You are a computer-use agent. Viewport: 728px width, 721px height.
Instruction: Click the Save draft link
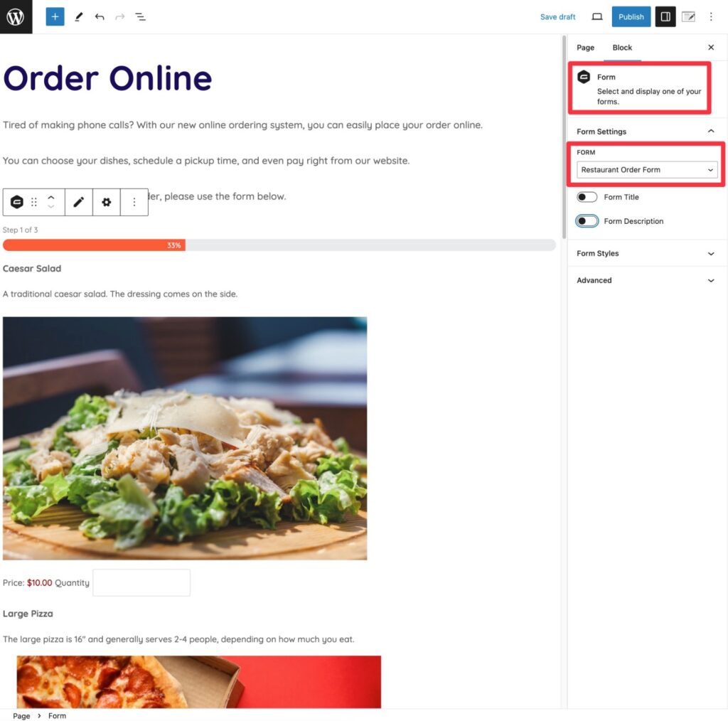(557, 17)
